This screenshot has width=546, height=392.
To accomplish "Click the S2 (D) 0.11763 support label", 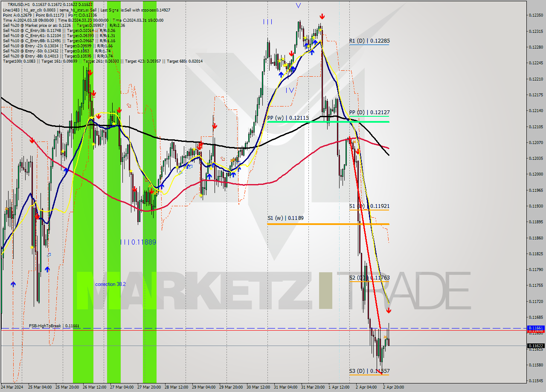I will (369, 278).
